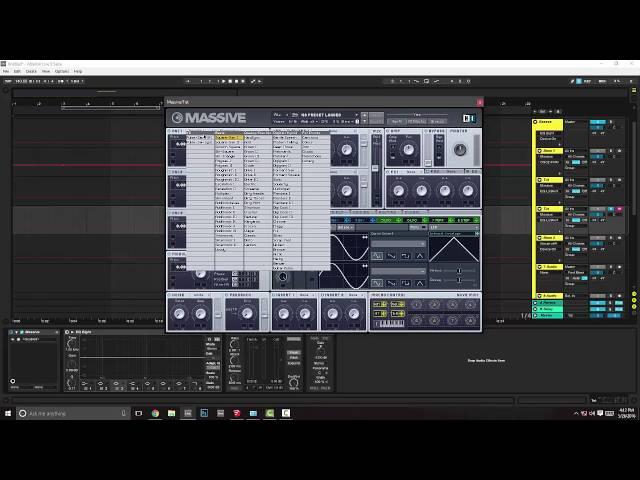Screen dimensions: 640x480
Task: Step to previous Massive preset with up arrow
Action: (x=364, y=115)
